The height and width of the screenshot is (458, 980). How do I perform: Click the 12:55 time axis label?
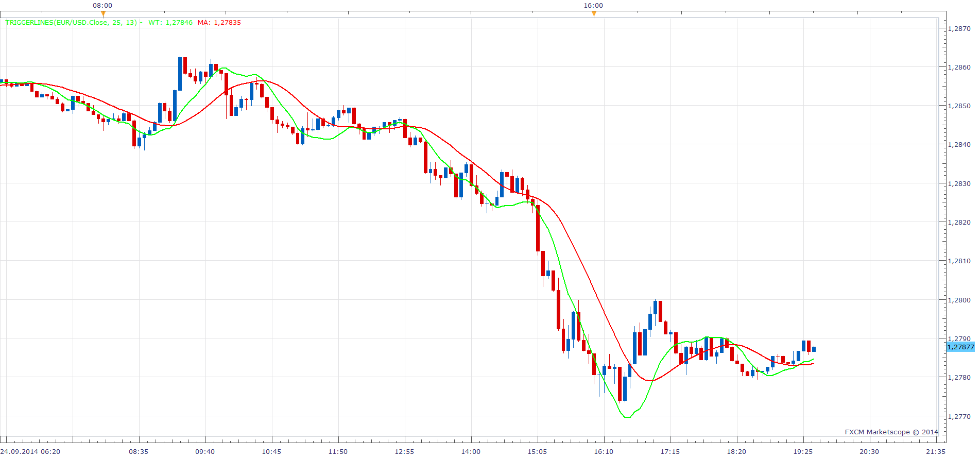click(404, 451)
